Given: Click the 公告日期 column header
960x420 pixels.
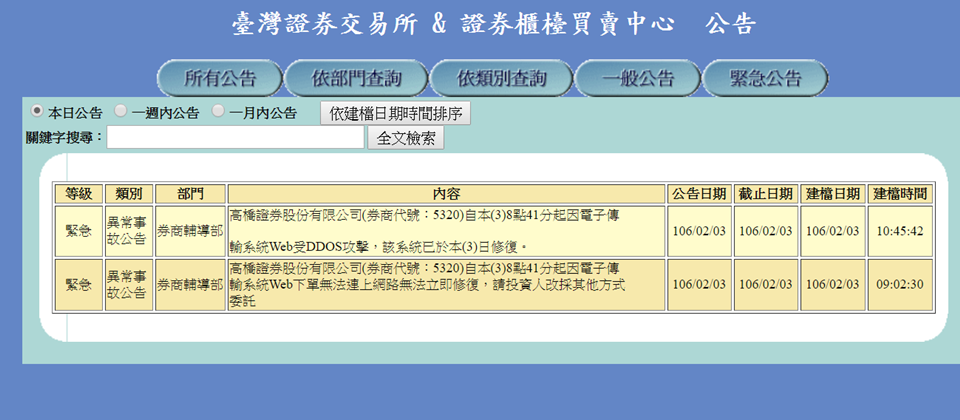Looking at the screenshot, I should (699, 194).
